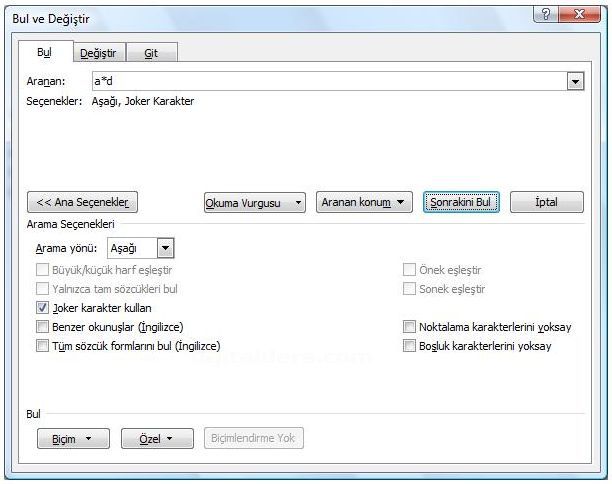Collapse options with Ana Seçenekler button
612x484 pixels.
82,202
